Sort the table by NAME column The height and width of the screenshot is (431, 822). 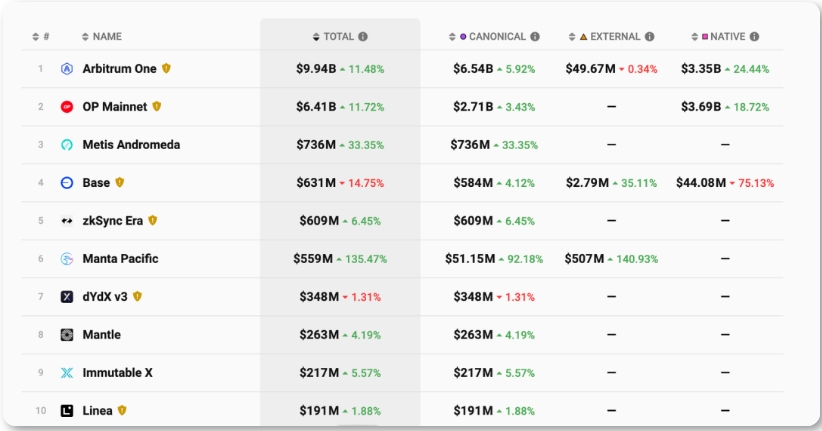tap(102, 37)
